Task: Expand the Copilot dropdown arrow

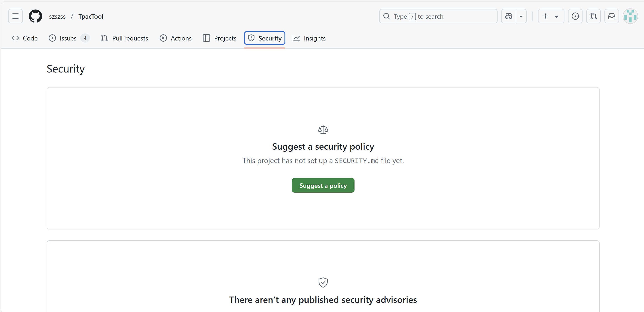Action: [x=521, y=16]
